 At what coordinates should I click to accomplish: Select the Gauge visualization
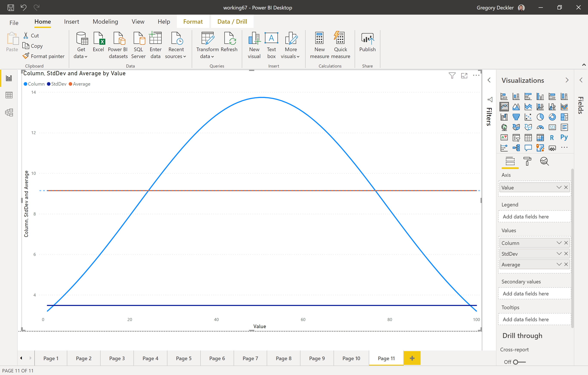click(540, 127)
